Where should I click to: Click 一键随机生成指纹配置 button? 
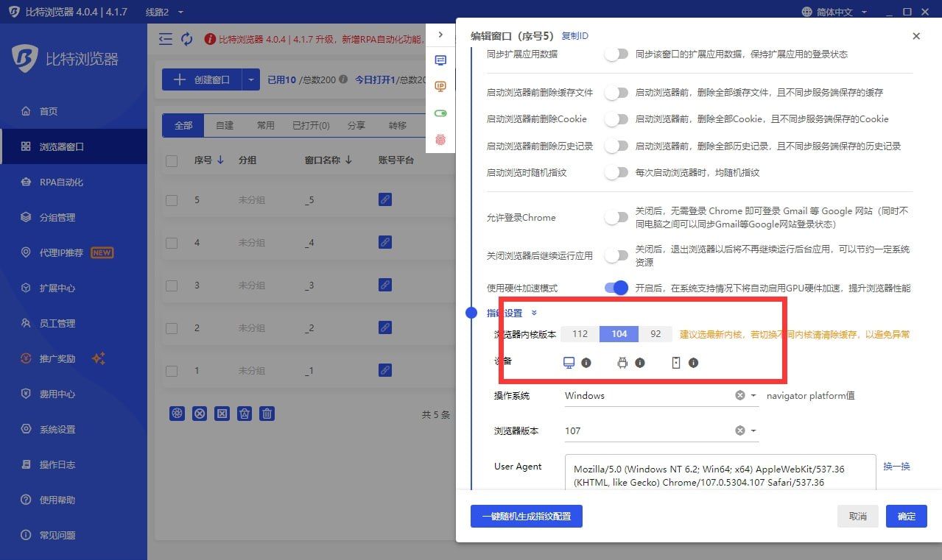(x=527, y=517)
